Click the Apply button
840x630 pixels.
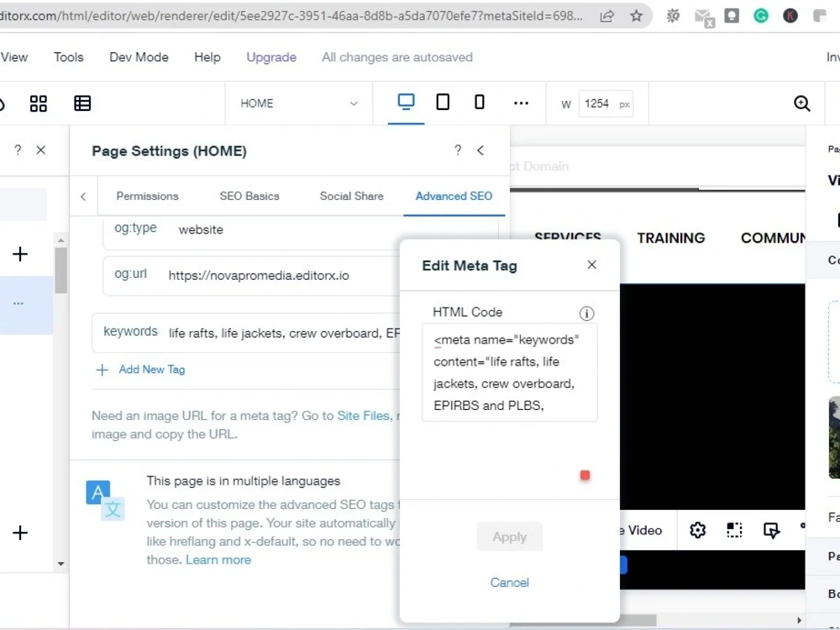(x=510, y=537)
